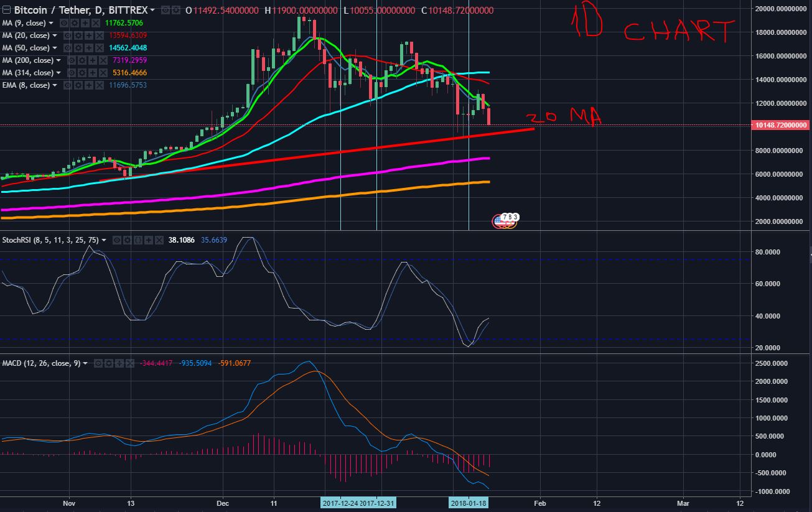Screen dimensions: 812x512
Task: Expand the MACD (12, 26, close, 9) dropdown
Action: (x=85, y=363)
